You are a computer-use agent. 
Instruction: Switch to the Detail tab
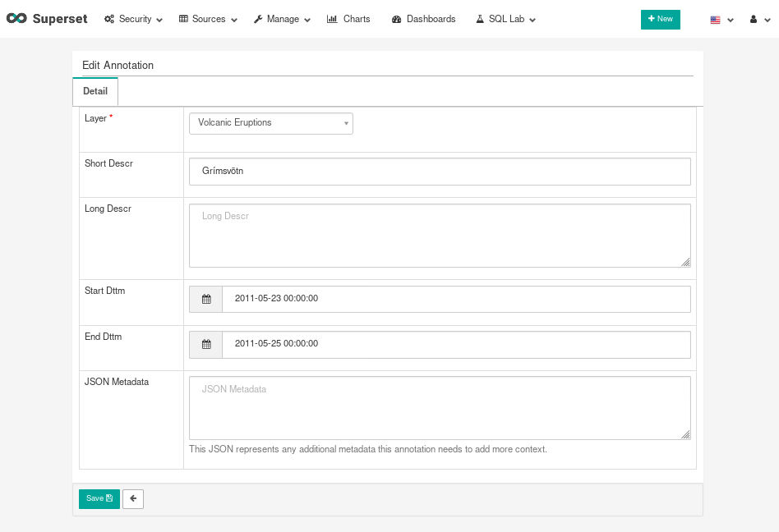click(95, 91)
